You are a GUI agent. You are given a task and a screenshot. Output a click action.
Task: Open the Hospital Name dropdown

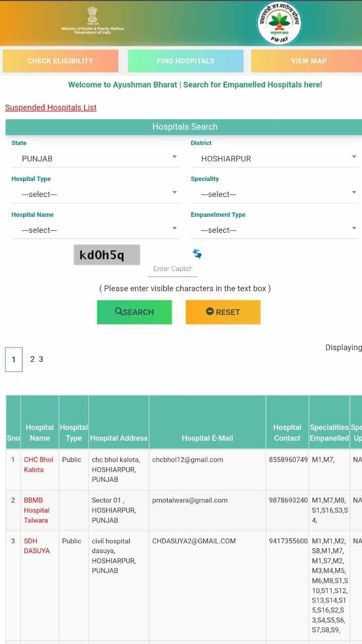pyautogui.click(x=95, y=230)
